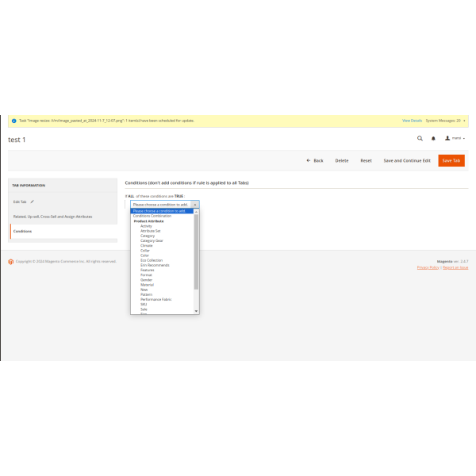Click the ALL aggregator in the conditions rule

tap(131, 195)
